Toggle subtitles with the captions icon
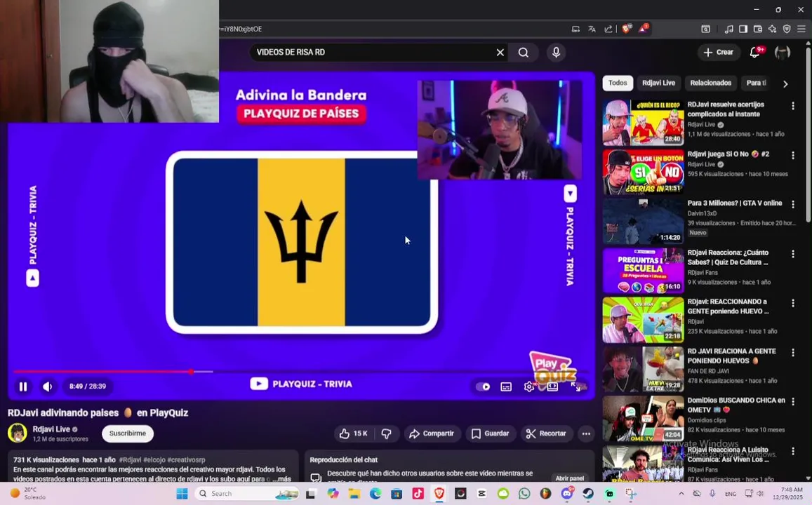 coord(506,386)
